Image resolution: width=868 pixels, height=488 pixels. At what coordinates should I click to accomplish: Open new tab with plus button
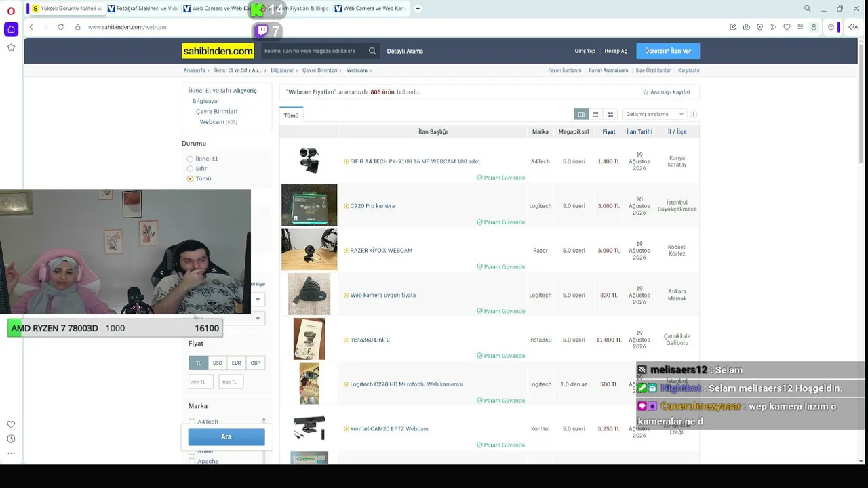pyautogui.click(x=418, y=9)
